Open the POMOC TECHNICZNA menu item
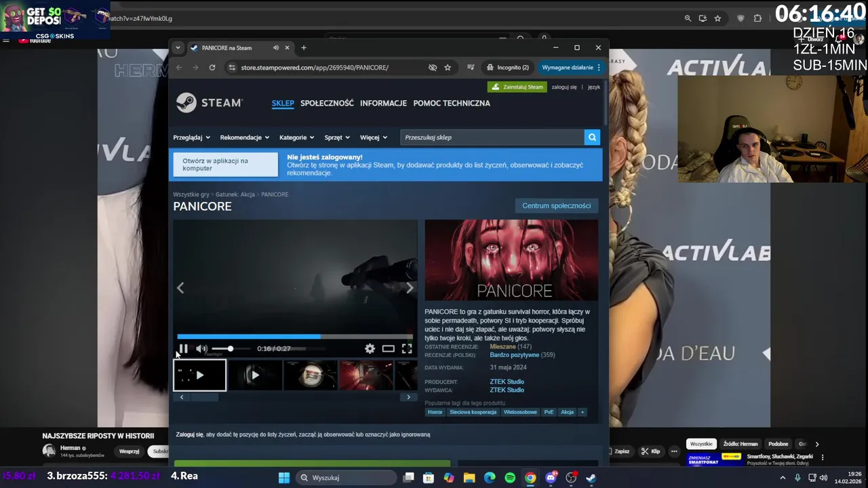The image size is (868, 488). (452, 103)
